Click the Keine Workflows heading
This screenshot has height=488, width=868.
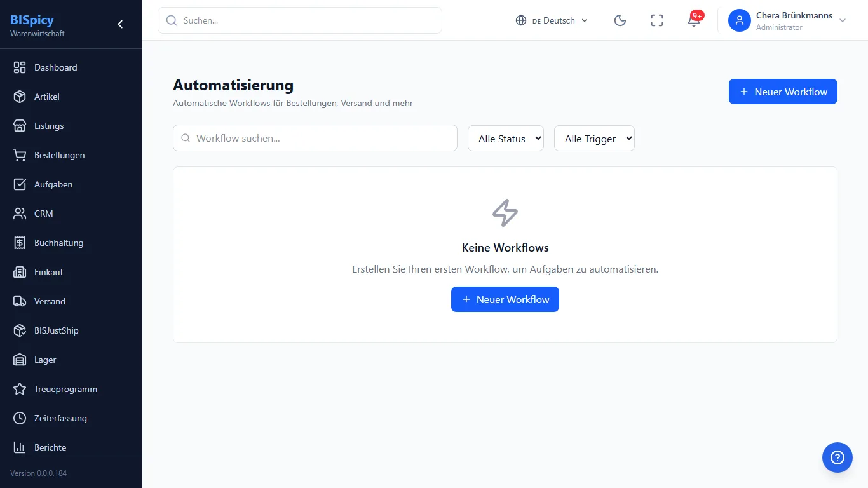505,248
